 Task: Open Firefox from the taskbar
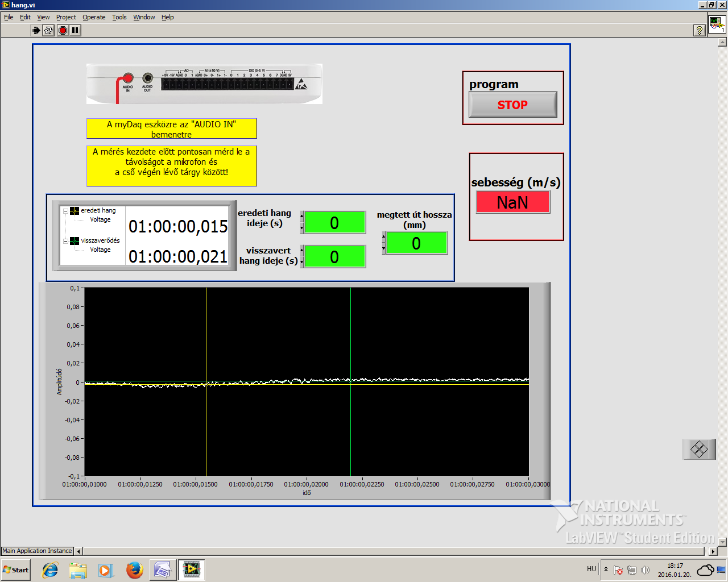134,569
